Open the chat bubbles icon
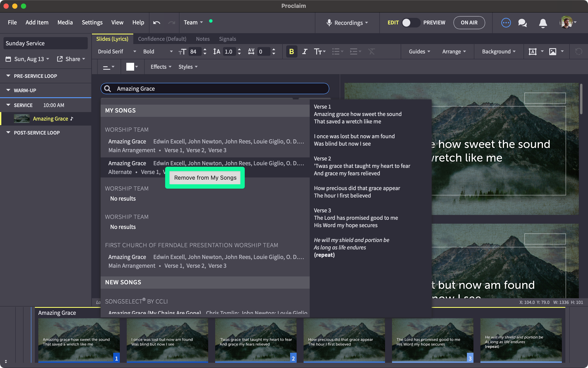 click(x=522, y=23)
